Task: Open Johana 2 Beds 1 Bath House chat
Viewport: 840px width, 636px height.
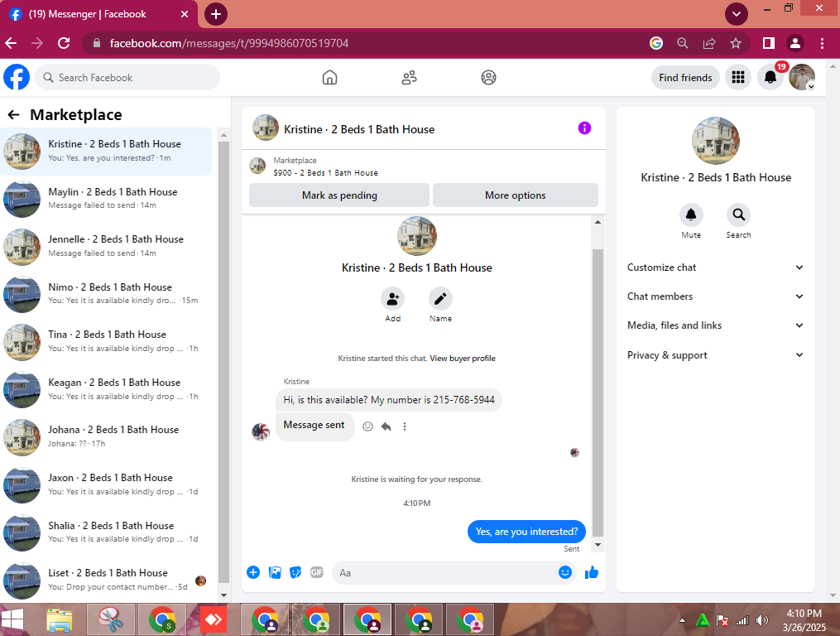Action: [106, 437]
